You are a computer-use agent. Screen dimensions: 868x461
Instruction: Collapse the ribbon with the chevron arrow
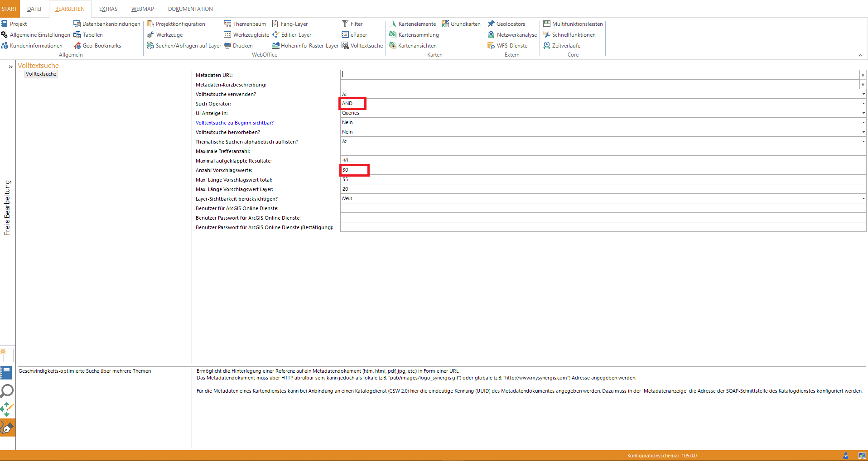click(x=860, y=55)
